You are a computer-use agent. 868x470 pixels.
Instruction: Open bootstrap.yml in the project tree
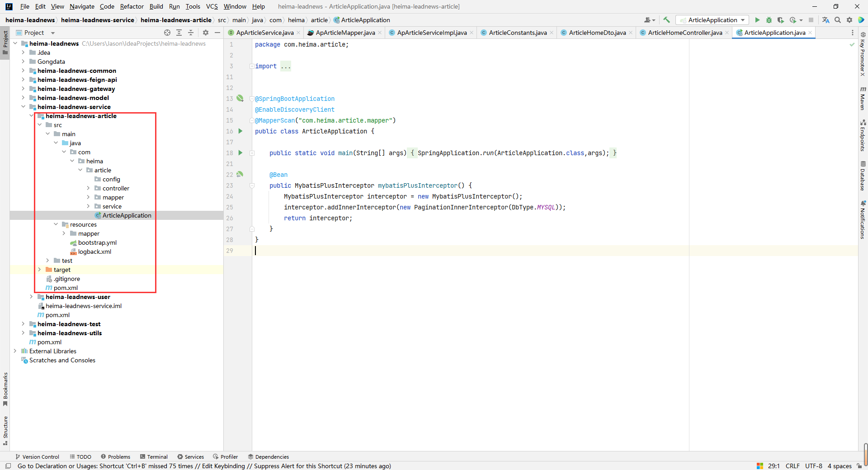tap(97, 242)
